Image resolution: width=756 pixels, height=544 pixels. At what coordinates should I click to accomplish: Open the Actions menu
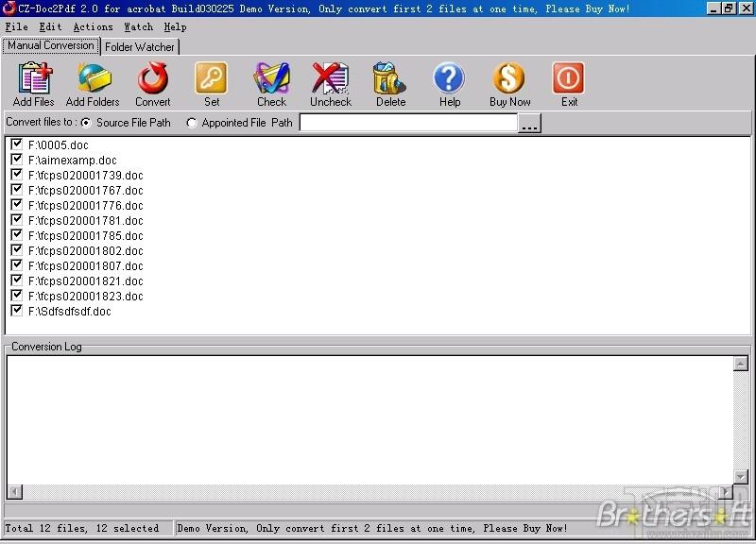point(93,27)
